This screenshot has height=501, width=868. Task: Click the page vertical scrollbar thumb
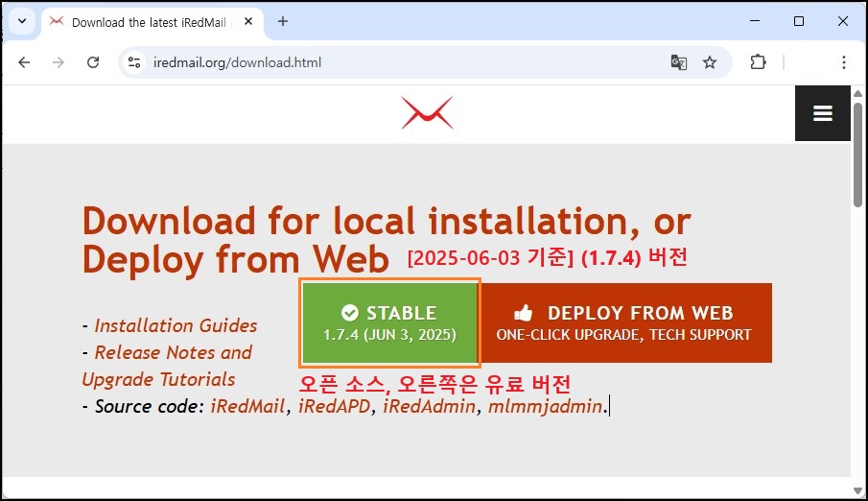[857, 155]
